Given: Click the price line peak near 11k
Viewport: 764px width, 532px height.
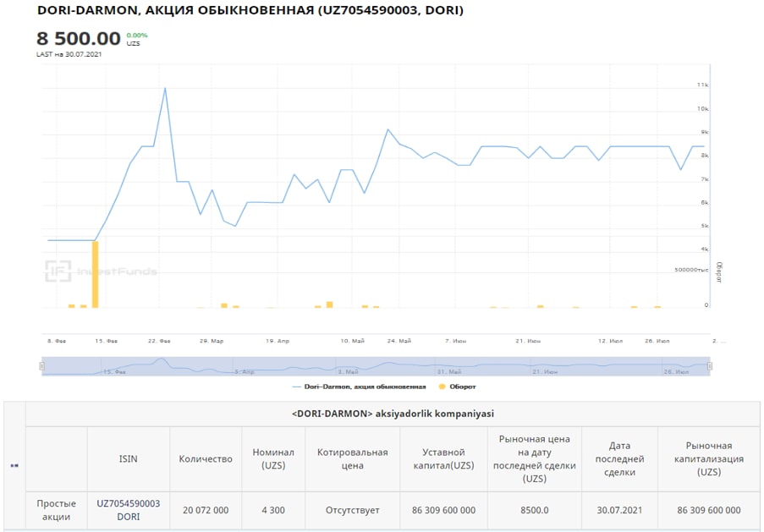Looking at the screenshot, I should tap(165, 89).
